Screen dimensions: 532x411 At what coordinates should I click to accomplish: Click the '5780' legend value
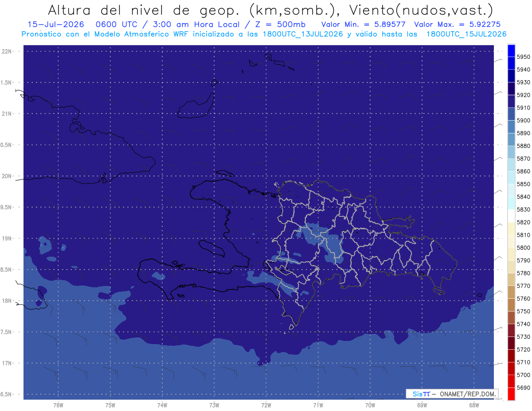click(524, 273)
